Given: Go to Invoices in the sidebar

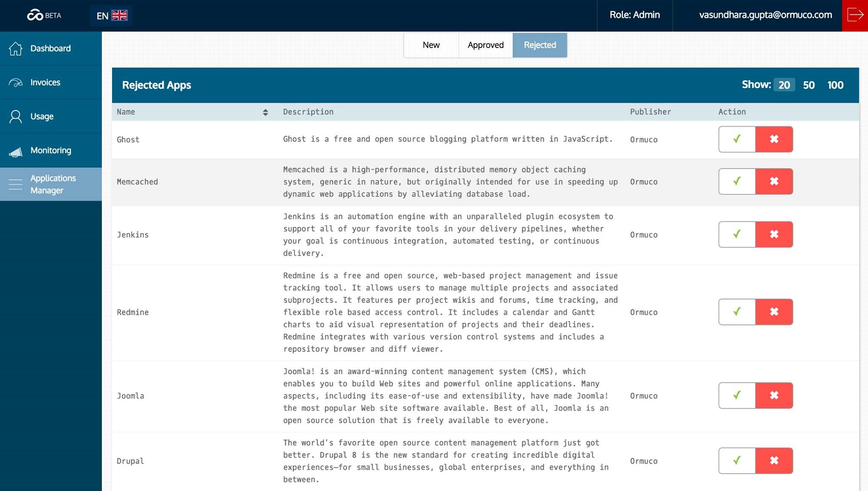Looking at the screenshot, I should click(51, 82).
